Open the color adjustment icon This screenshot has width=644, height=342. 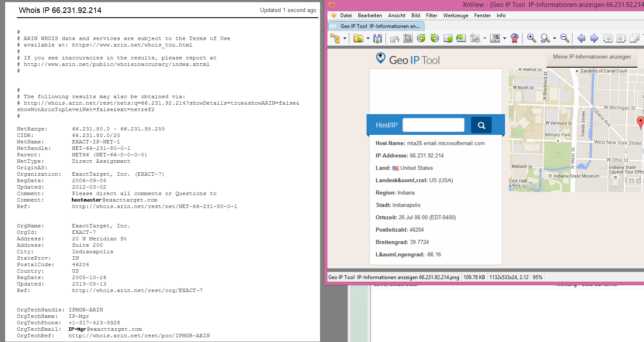click(495, 38)
